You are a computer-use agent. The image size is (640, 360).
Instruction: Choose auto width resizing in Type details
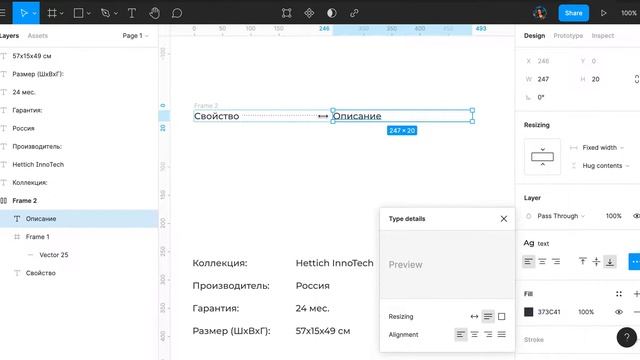(474, 316)
